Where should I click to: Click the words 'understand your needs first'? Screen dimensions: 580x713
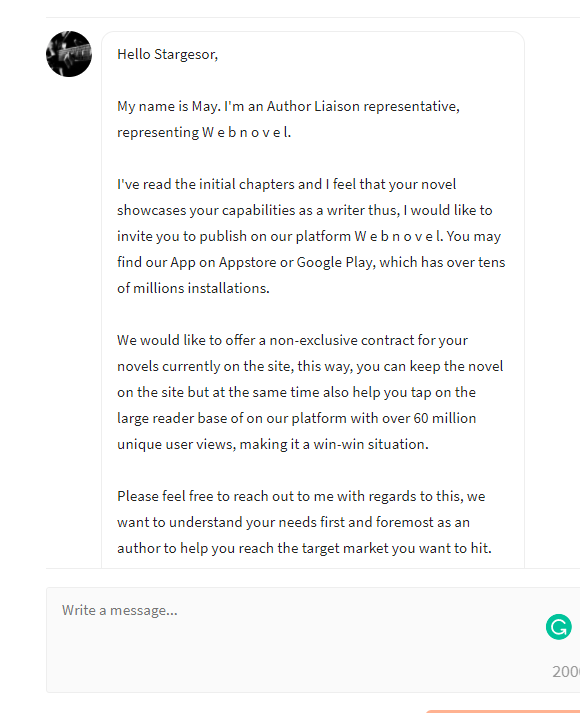click(257, 522)
